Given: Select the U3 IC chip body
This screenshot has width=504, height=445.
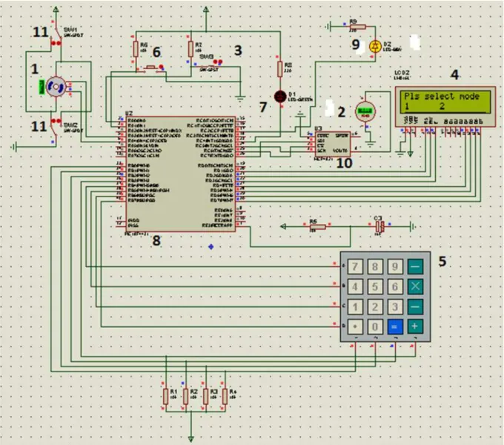Looking at the screenshot, I should point(332,144).
